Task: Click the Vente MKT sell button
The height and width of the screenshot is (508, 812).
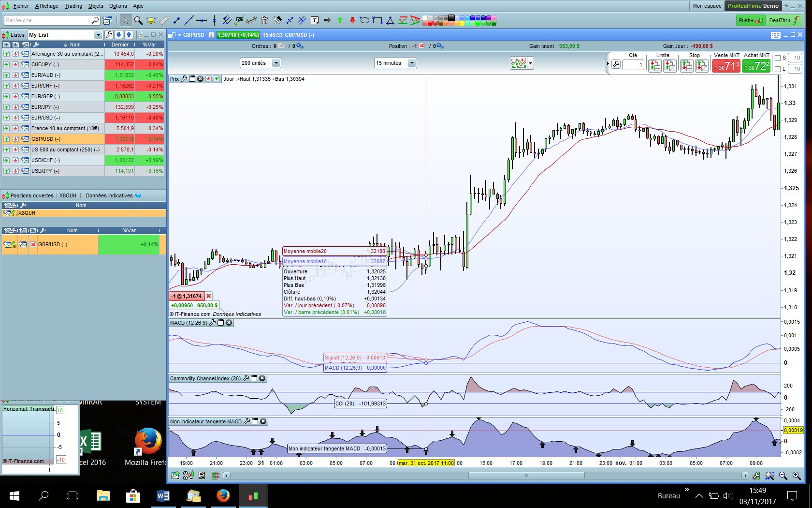Action: [726, 66]
